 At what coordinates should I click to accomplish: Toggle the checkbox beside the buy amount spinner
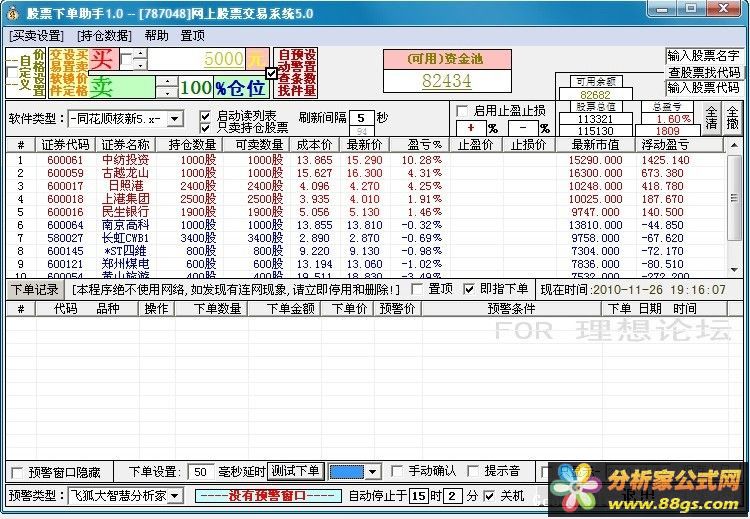[x=126, y=59]
